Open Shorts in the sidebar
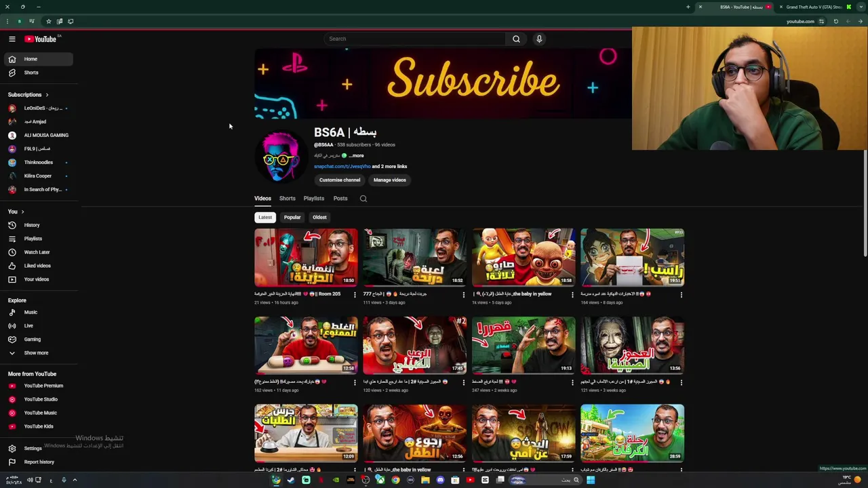 37,73
